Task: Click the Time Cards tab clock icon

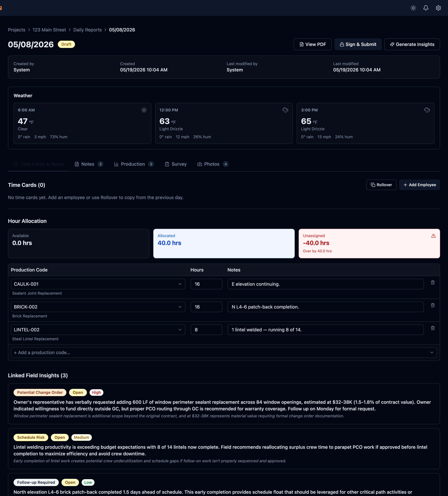Action: pos(16,164)
